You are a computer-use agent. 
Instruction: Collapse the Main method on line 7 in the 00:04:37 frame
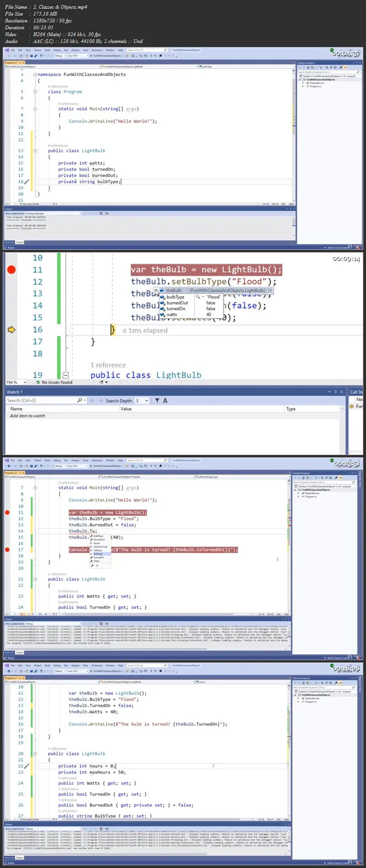coord(35,109)
